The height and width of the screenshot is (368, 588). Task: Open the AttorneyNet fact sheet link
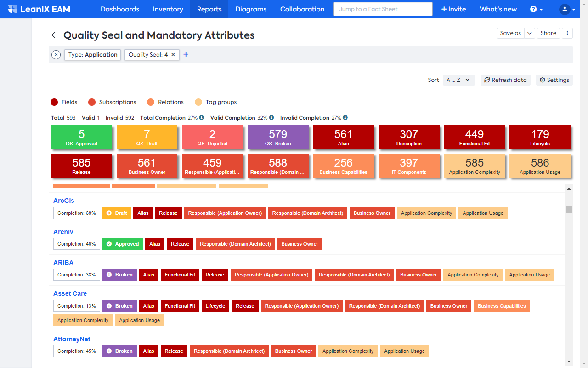(72, 339)
